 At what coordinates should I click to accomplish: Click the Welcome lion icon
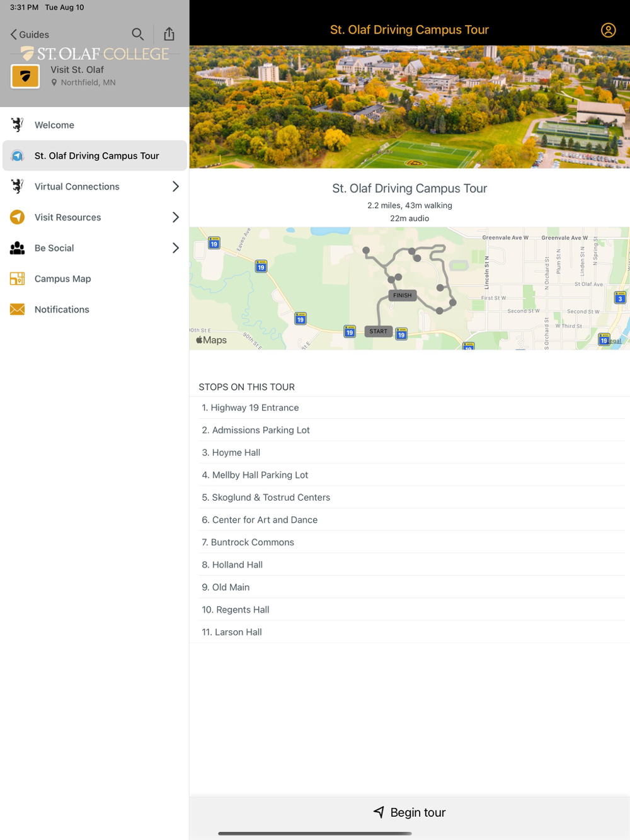coord(18,125)
